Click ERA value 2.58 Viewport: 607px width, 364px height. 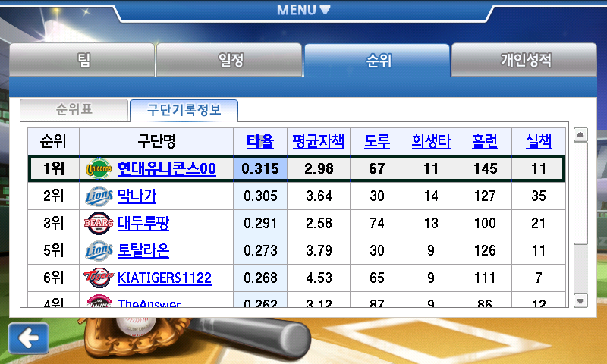(x=319, y=223)
